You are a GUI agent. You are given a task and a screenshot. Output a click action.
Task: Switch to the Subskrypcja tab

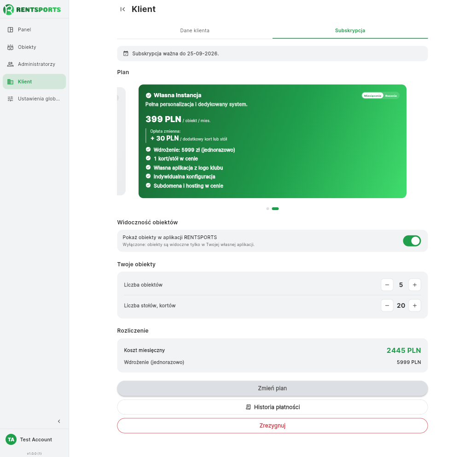coord(350,30)
